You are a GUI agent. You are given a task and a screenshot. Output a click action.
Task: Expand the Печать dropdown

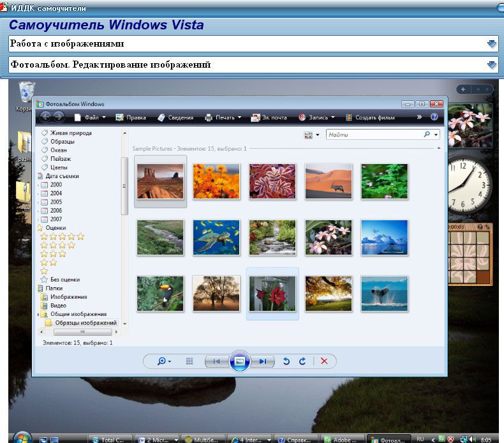click(x=223, y=117)
